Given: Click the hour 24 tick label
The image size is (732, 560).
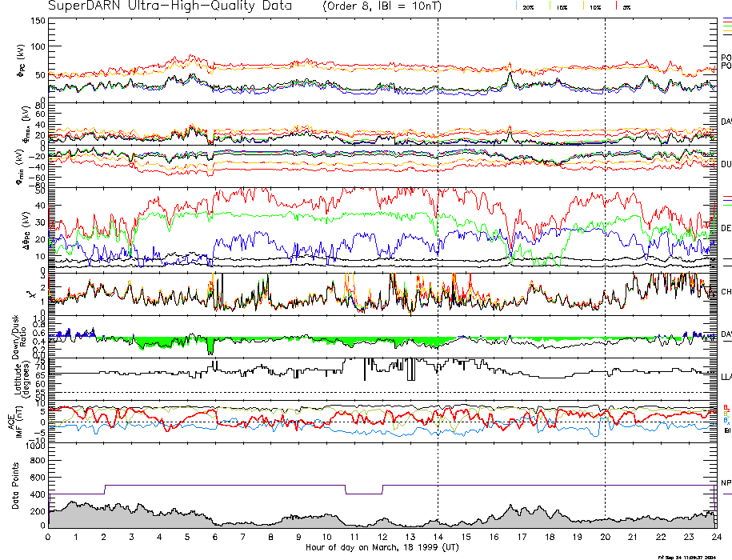Looking at the screenshot, I should pyautogui.click(x=715, y=538).
